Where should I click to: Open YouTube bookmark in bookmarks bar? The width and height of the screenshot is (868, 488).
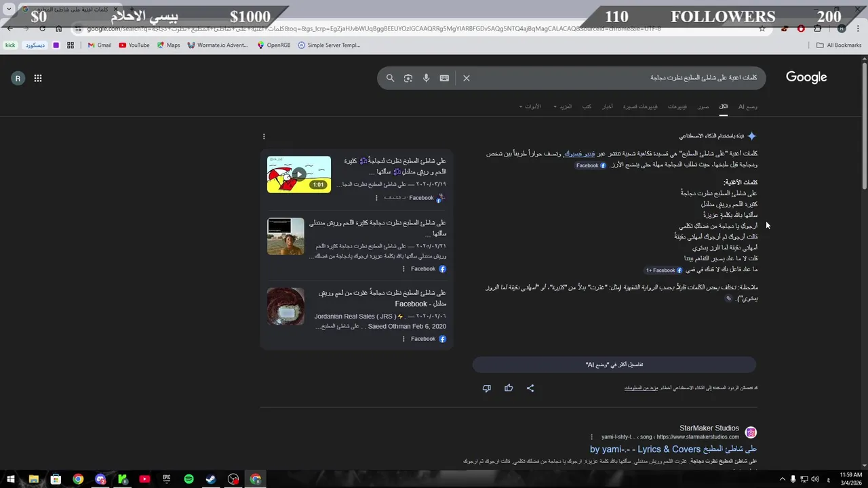tap(134, 45)
